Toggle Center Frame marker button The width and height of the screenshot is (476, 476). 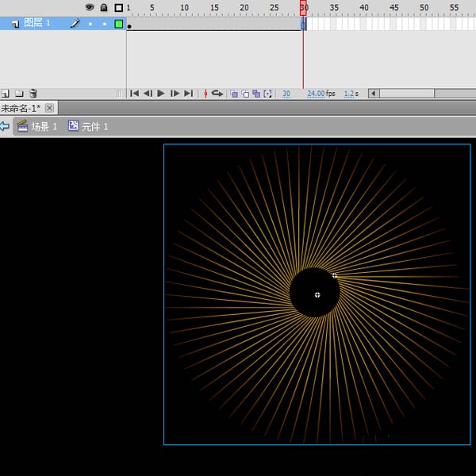(205, 94)
